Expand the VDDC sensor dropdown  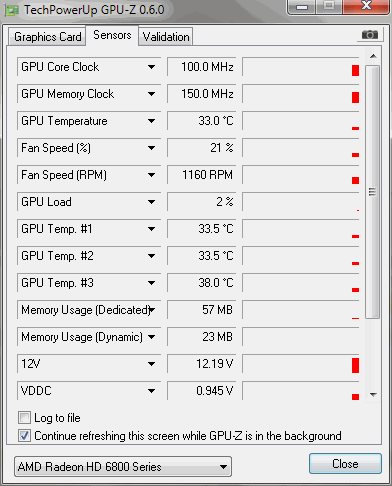pos(151,391)
